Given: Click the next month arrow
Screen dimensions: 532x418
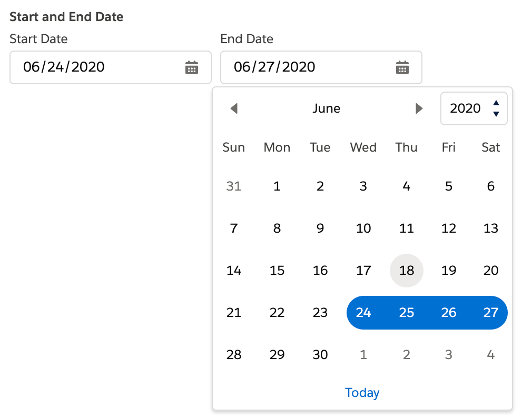Looking at the screenshot, I should click(x=419, y=108).
